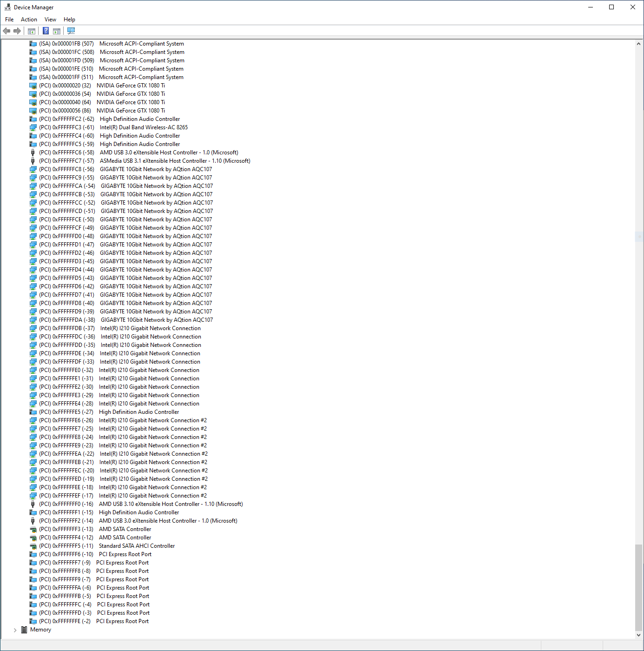Select the (PCI) 0xFFFFFFE4 (-28) Intel I210 row

pyautogui.click(x=119, y=404)
